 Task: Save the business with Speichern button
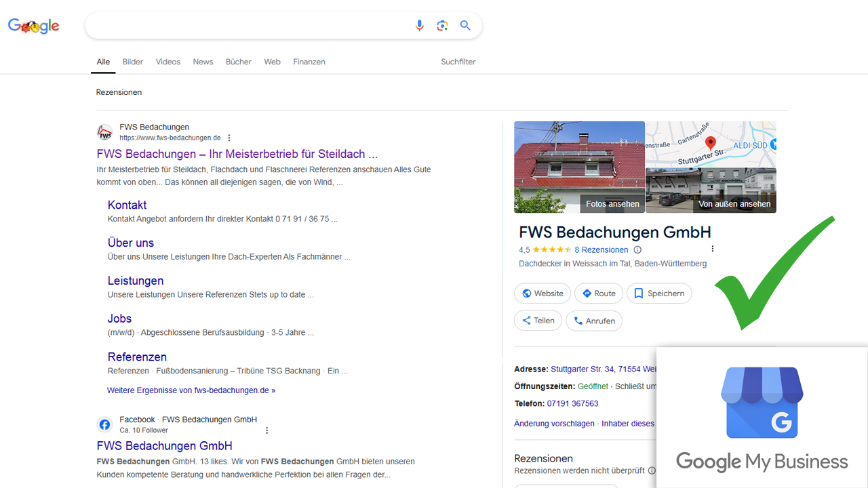[659, 293]
